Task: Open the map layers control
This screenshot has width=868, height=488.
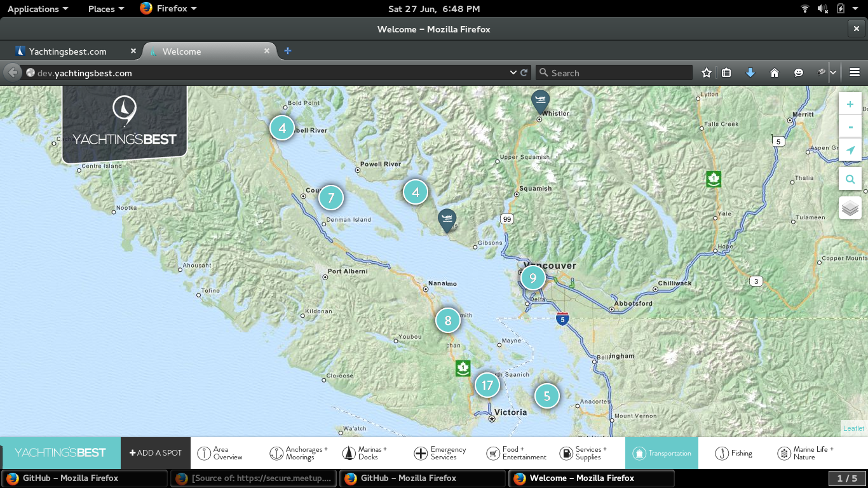Action: (850, 208)
